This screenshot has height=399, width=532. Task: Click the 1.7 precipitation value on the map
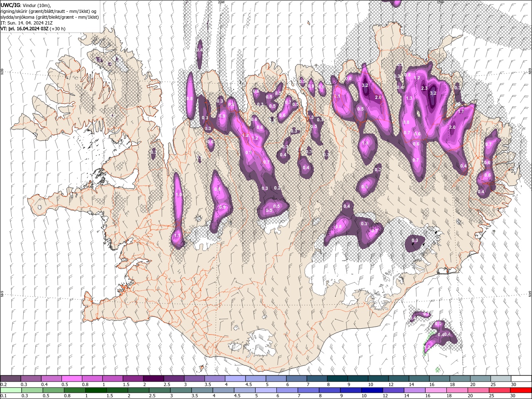point(461,112)
